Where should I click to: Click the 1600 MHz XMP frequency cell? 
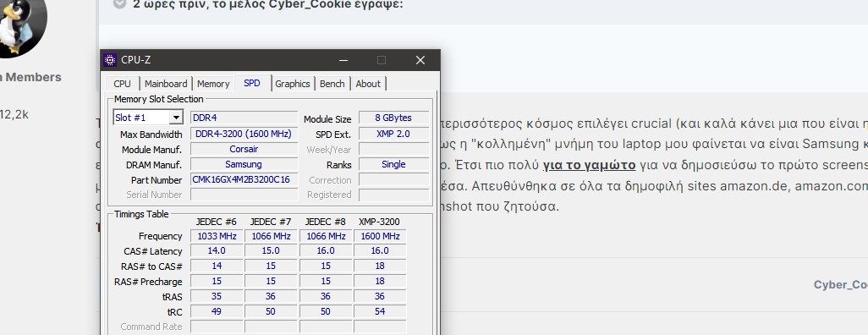pos(380,236)
